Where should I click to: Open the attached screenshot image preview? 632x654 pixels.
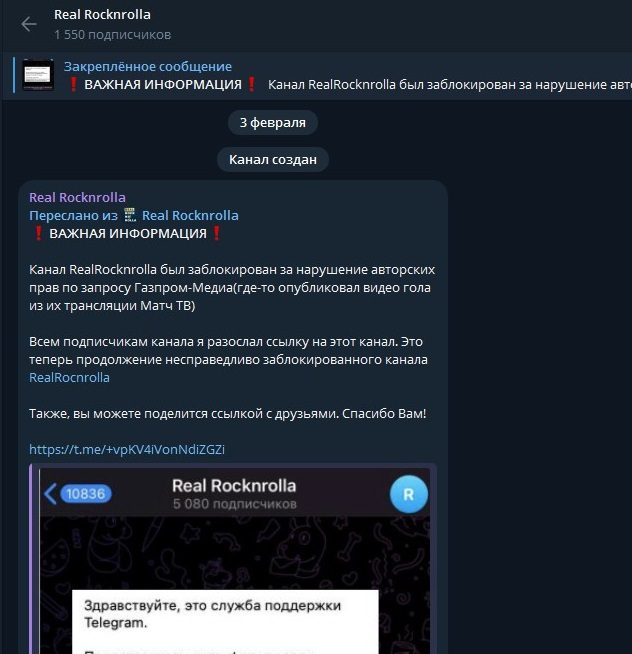[234, 559]
